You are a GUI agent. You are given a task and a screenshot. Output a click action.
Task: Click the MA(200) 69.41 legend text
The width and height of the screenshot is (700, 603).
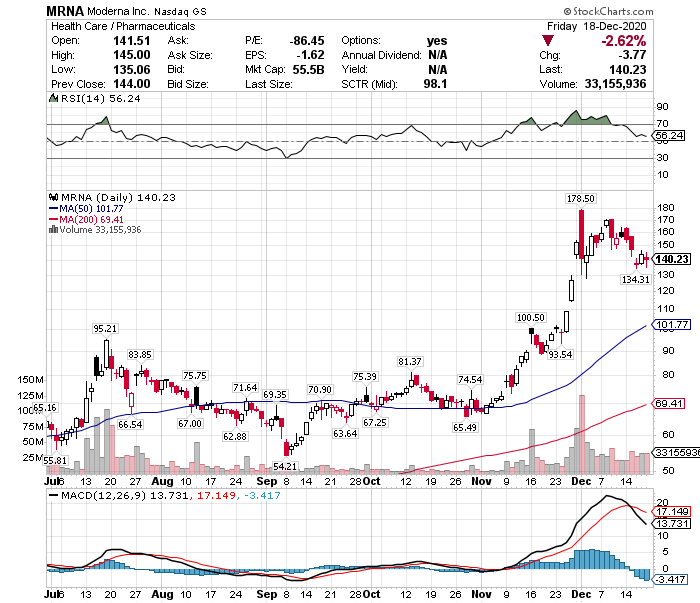pyautogui.click(x=92, y=219)
